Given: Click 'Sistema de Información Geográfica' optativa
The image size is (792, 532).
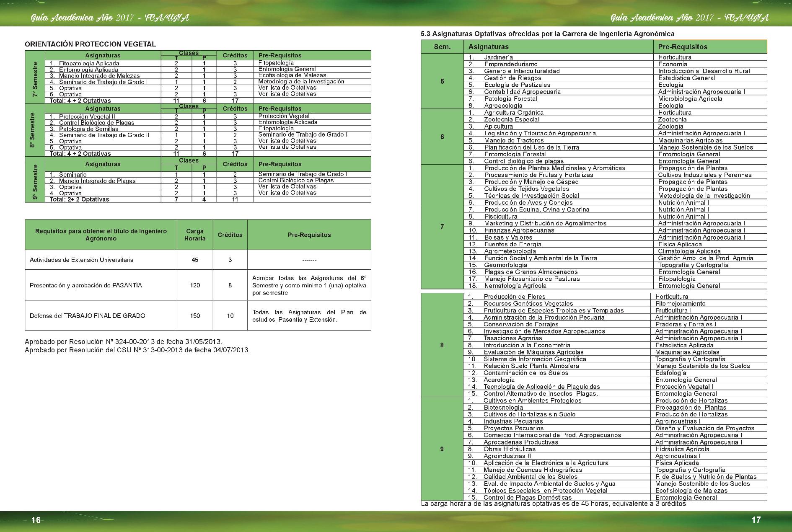Looking at the screenshot, I should pos(535,359).
